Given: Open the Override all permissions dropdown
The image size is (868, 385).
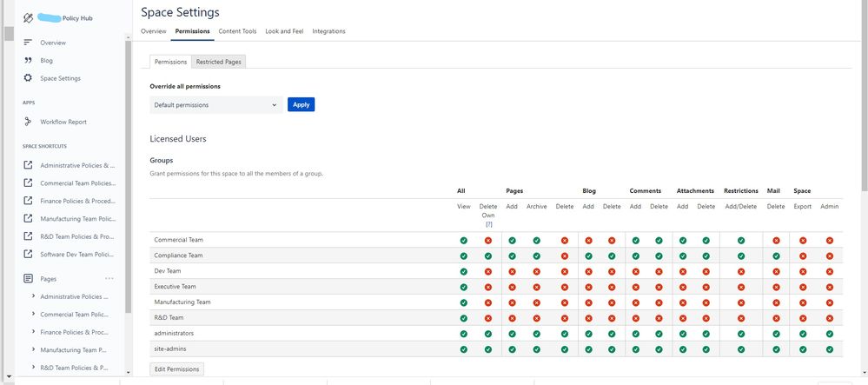Looking at the screenshot, I should click(215, 104).
